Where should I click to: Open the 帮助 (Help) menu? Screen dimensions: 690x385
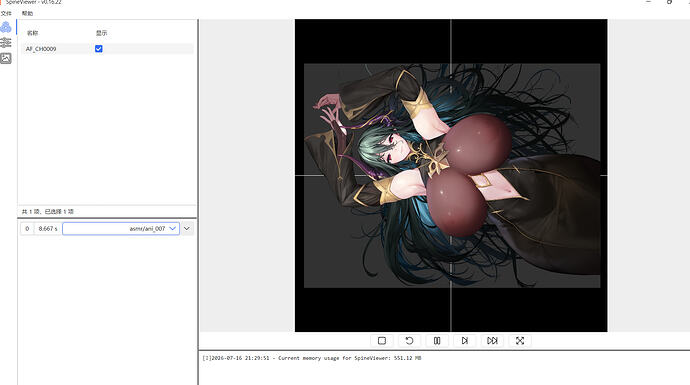pos(27,13)
